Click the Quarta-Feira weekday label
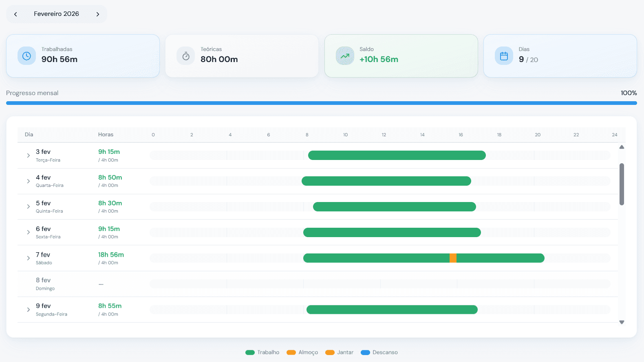 [x=50, y=185]
